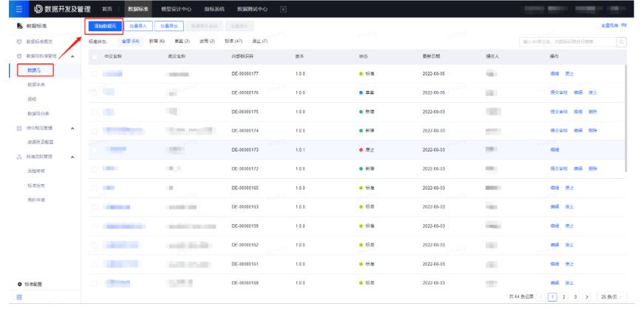Click the 标准配置 gear icon
The image size is (644, 309).
coord(19,284)
